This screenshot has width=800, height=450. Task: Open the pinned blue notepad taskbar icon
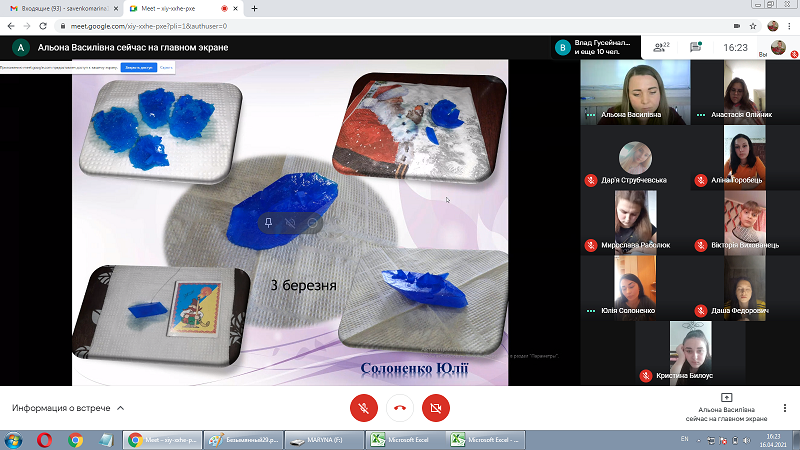click(106, 440)
